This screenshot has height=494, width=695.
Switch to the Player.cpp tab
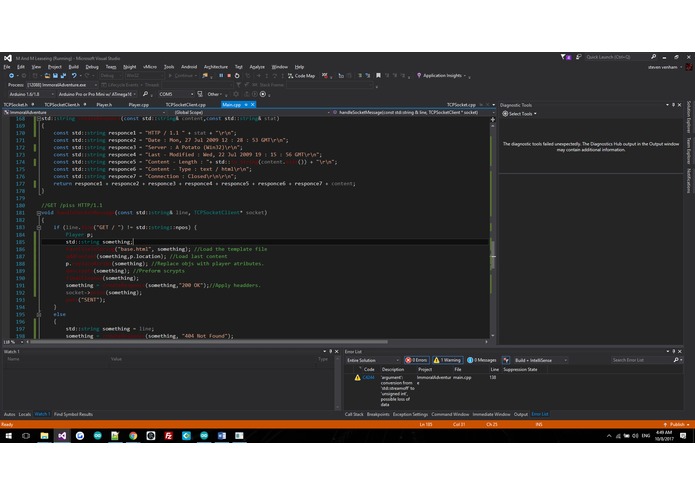138,105
